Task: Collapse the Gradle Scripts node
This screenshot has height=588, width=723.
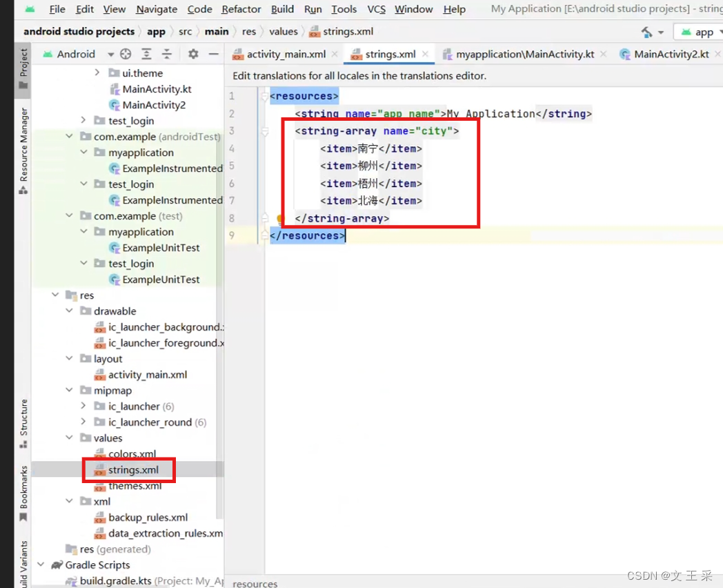Action: [x=41, y=565]
